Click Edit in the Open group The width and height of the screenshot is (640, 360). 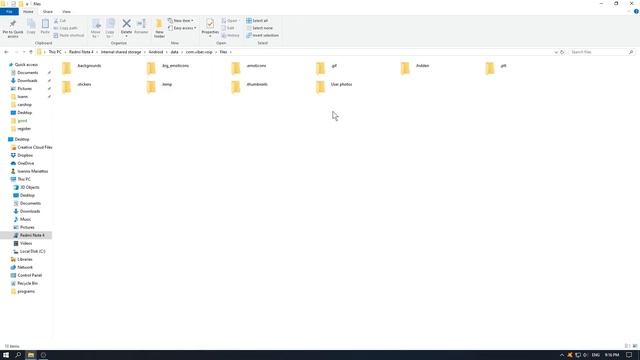[228, 28]
